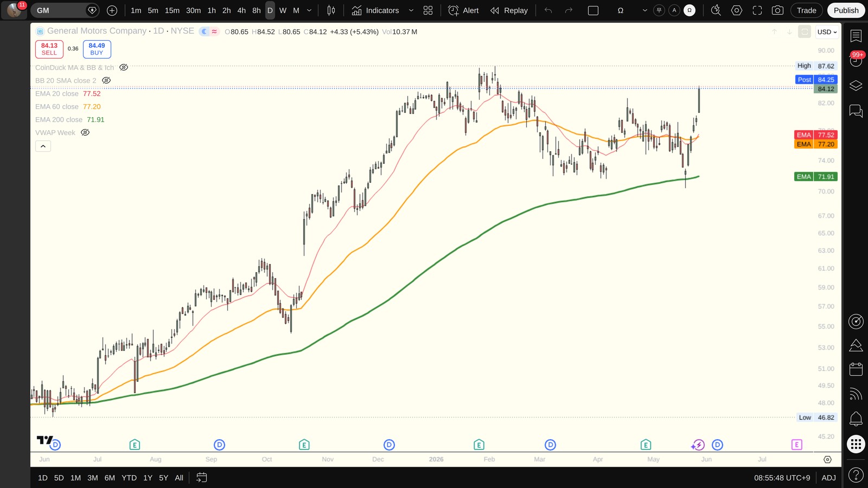Select the EMA 20 close legend
Viewport: 868px width, 488px height.
click(57, 94)
